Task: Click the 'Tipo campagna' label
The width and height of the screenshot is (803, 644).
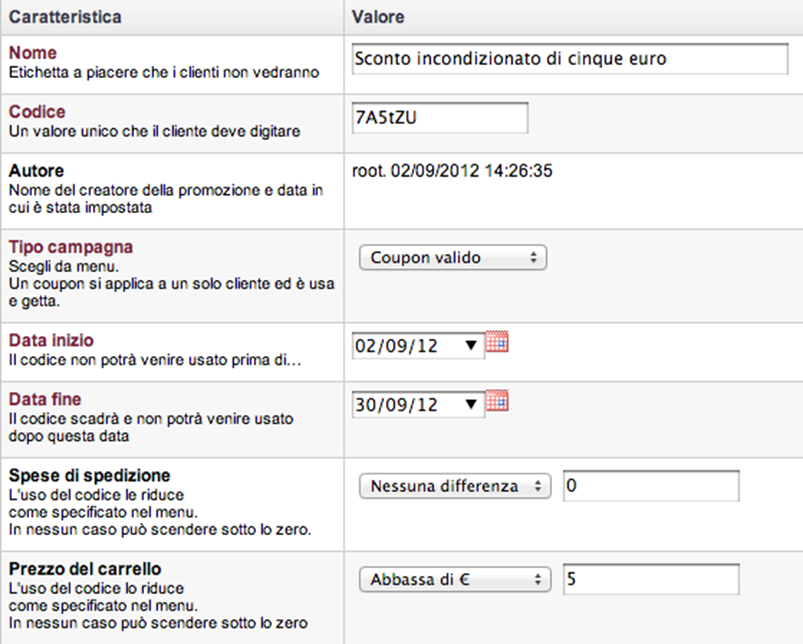Action: pos(71,246)
